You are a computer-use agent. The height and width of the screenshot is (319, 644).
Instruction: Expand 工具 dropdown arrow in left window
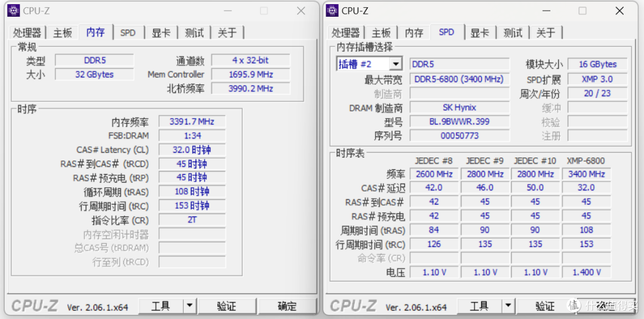pos(189,306)
